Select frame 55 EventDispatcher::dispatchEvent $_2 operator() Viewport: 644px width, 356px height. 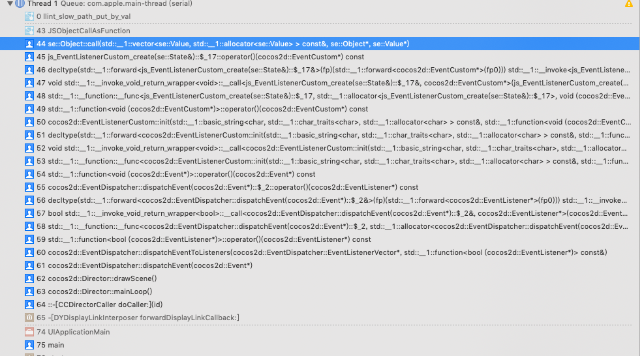(227, 188)
